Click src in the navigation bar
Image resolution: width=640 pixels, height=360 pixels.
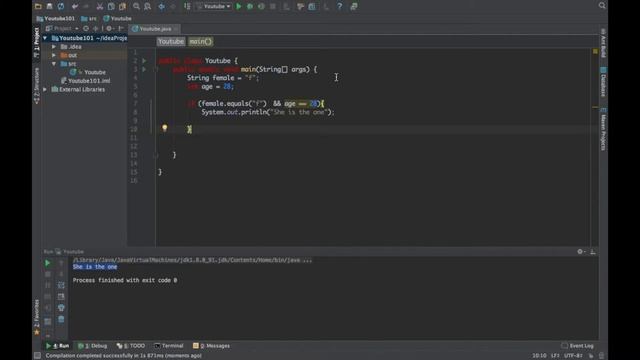pos(89,18)
